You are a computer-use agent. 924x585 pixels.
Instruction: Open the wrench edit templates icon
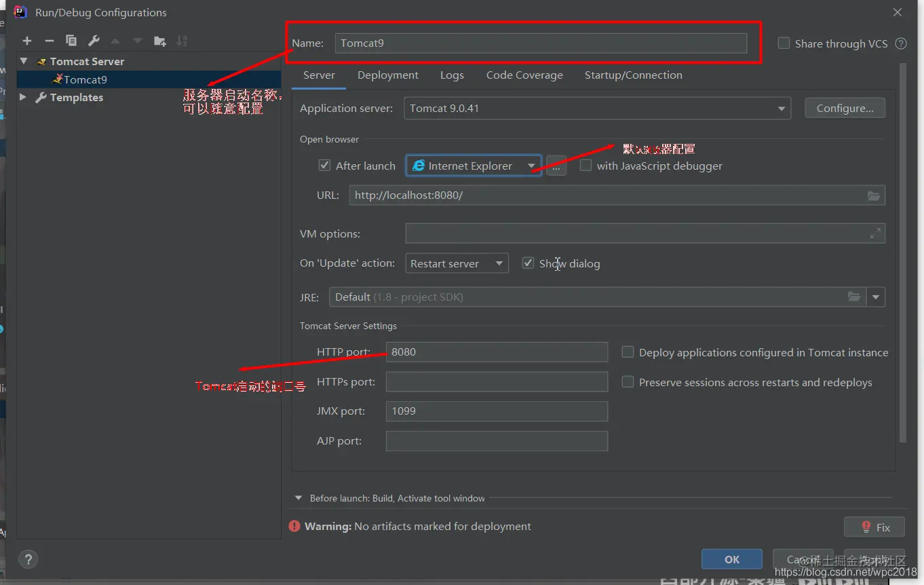point(94,41)
